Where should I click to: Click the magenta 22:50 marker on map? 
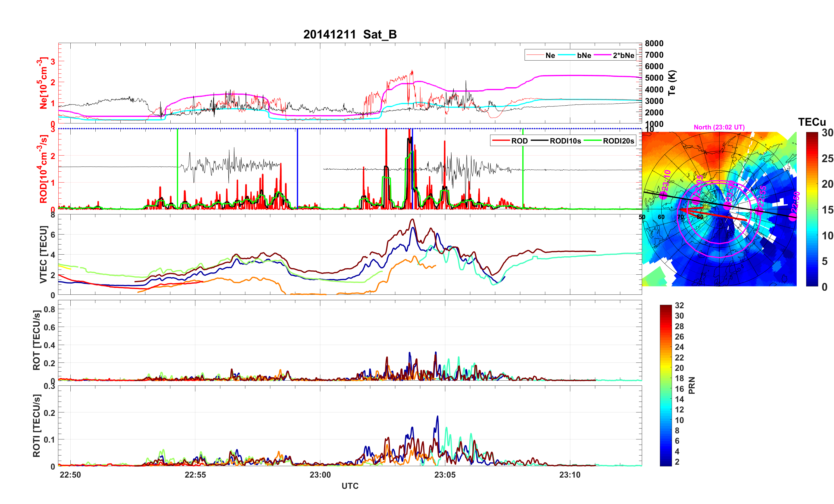[x=793, y=217]
